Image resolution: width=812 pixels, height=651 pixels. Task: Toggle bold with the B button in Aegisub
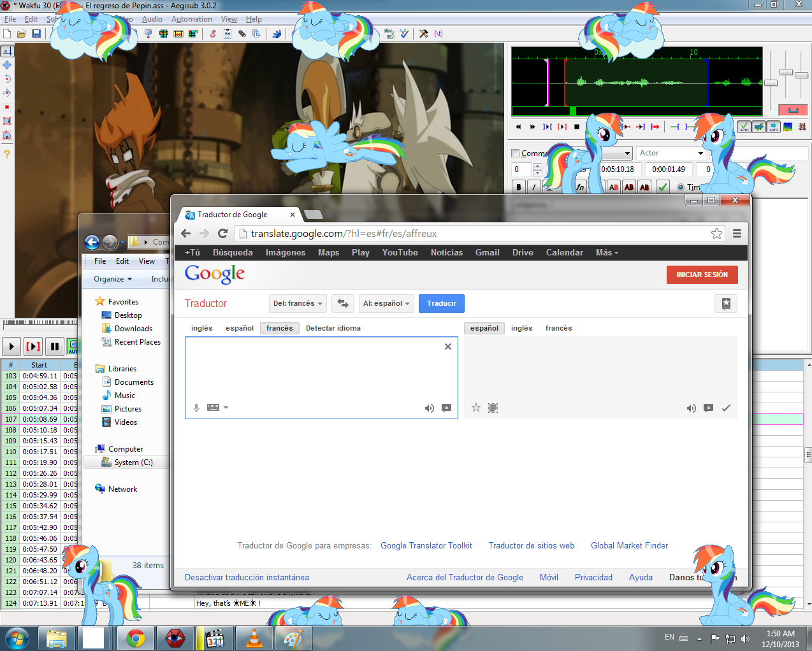519,187
